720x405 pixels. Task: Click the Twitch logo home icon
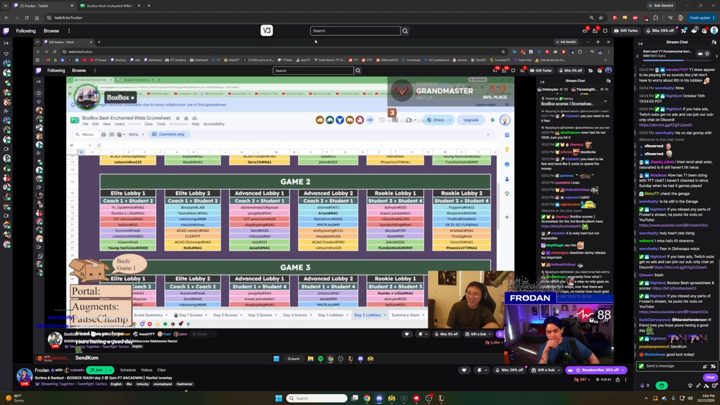pyautogui.click(x=6, y=31)
